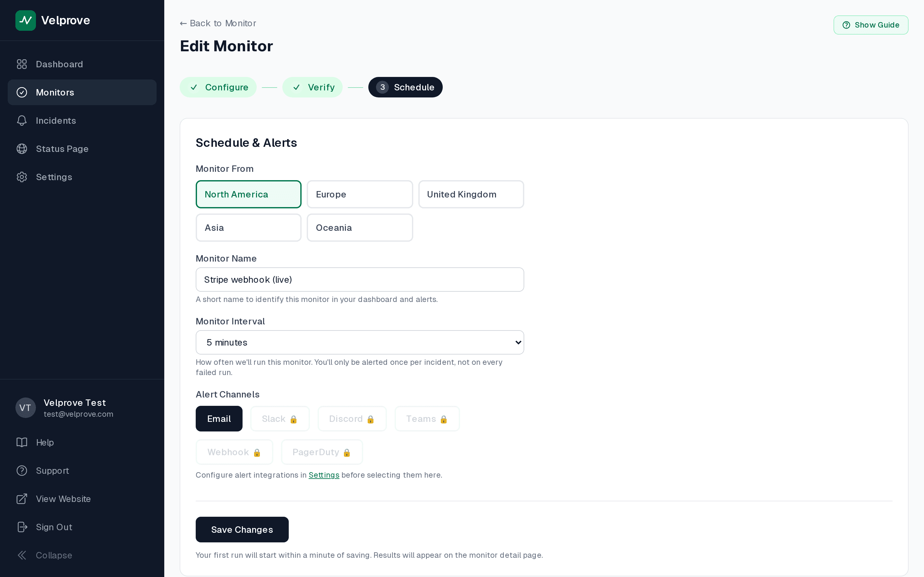Click the Save Changes button
The image size is (924, 577).
pos(242,529)
